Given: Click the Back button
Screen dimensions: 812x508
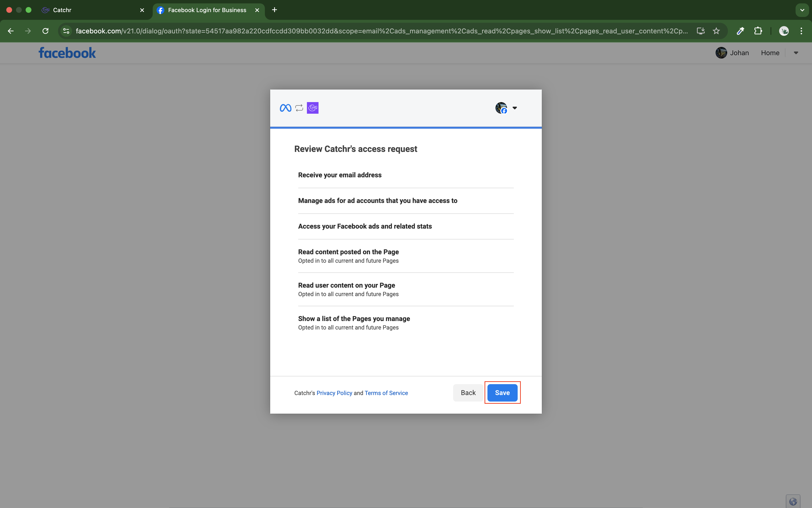Looking at the screenshot, I should pos(468,393).
